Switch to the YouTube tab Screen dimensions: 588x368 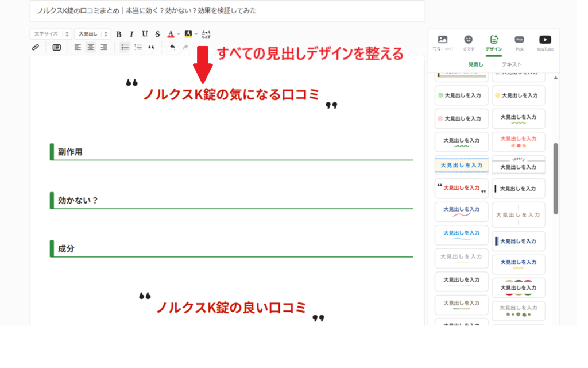tap(544, 43)
